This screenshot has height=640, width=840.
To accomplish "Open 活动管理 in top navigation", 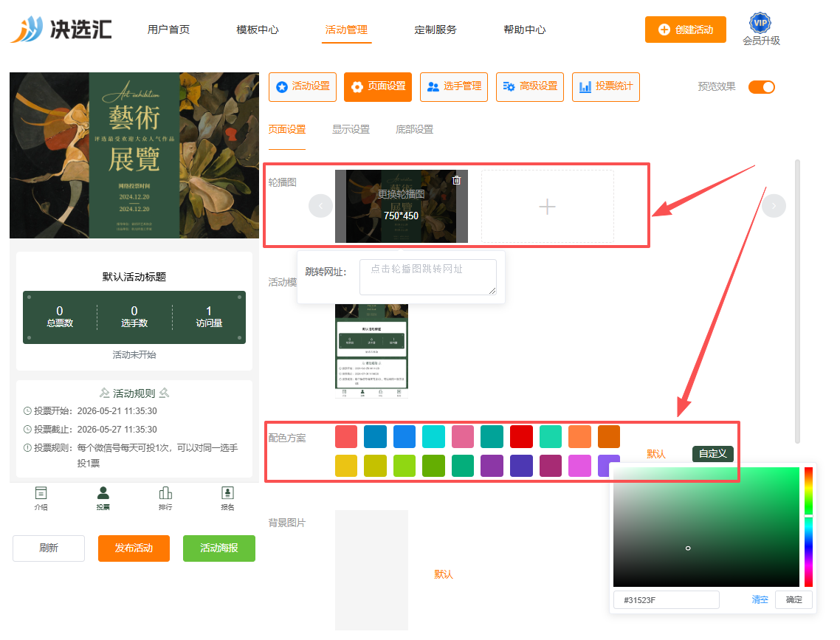I will (347, 30).
